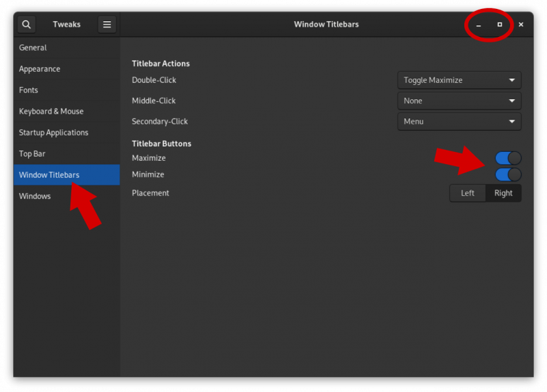
Task: Close the Tweaks window
Action: click(521, 25)
